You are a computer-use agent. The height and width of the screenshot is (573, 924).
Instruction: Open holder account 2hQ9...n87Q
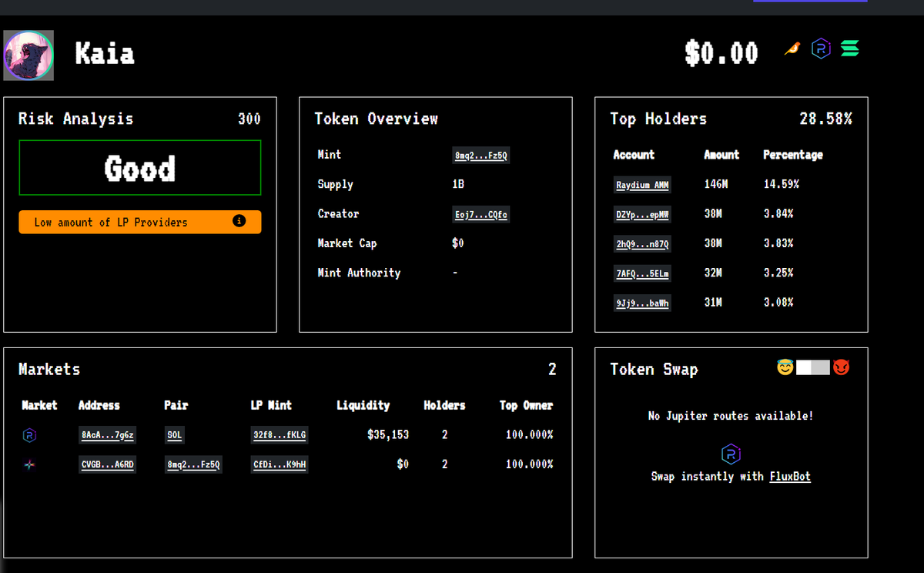point(642,244)
